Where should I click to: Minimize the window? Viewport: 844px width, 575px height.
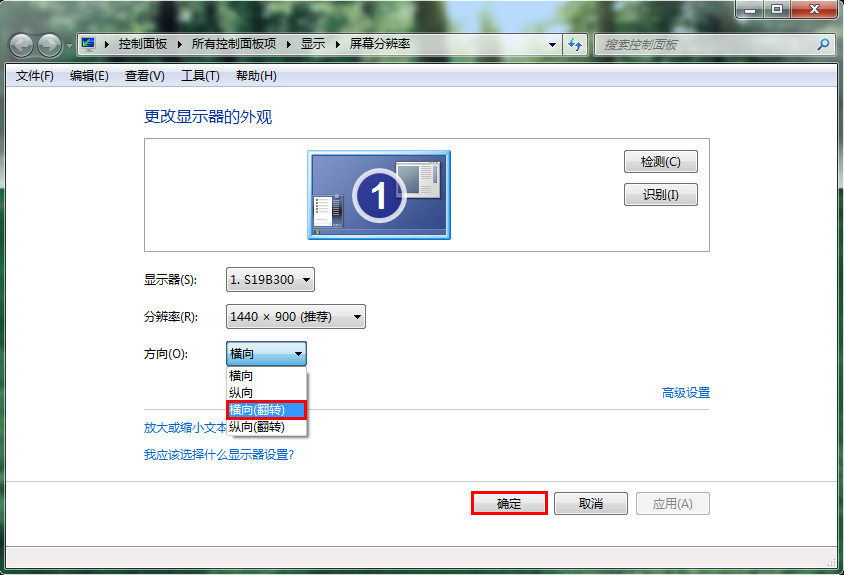751,9
